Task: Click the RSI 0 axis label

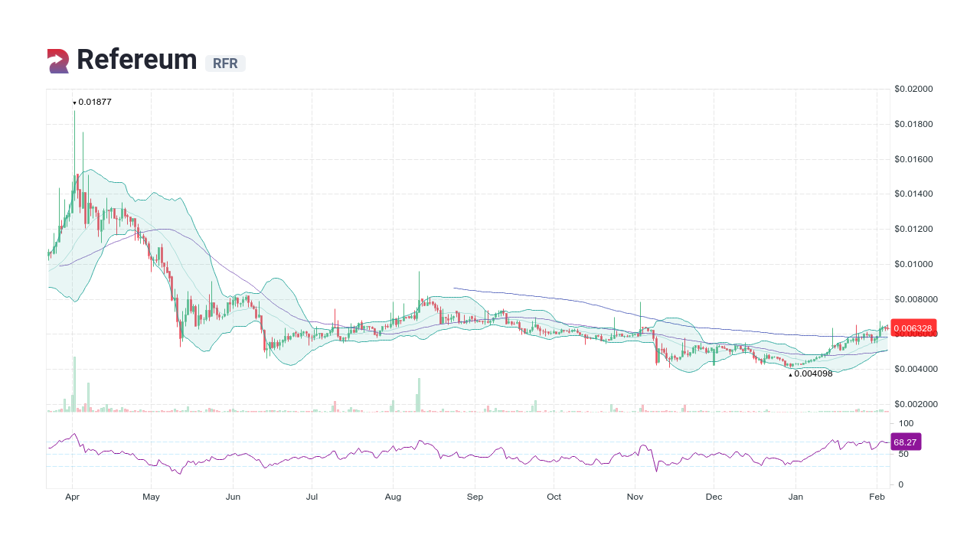Action: (901, 484)
